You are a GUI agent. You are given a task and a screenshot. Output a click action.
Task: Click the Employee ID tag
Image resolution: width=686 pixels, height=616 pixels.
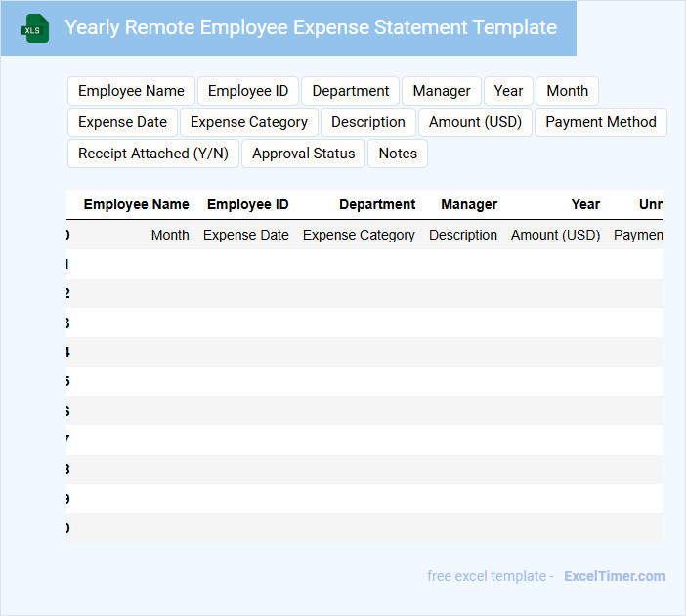[x=248, y=91]
